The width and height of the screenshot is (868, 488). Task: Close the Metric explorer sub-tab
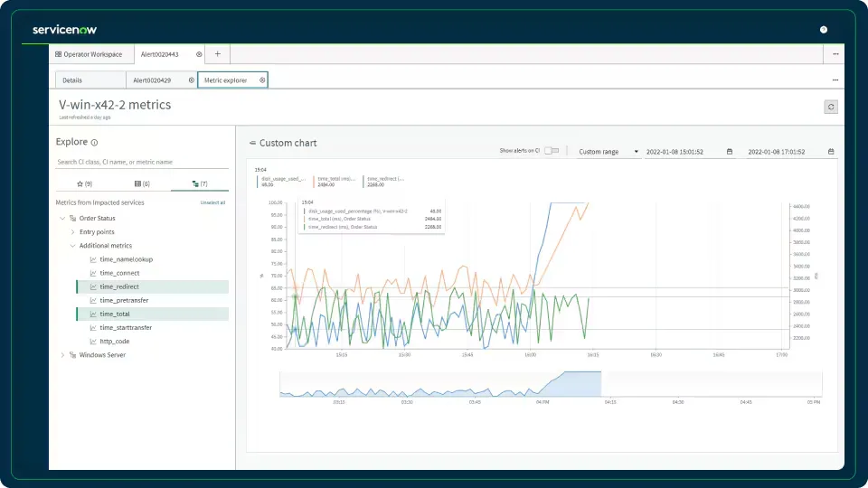[x=262, y=80]
